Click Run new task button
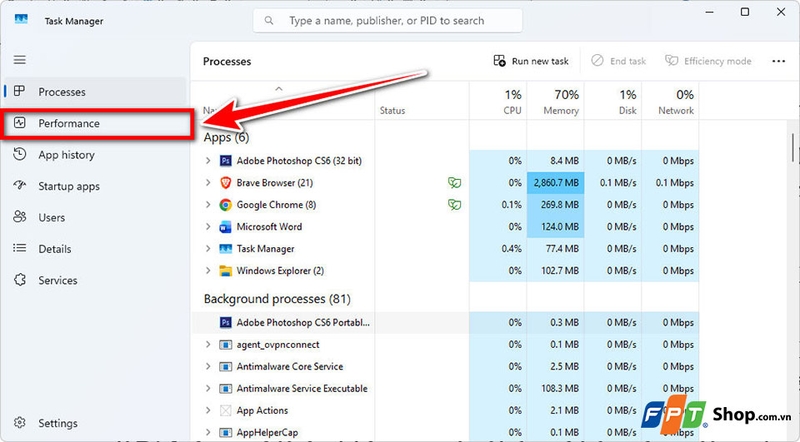The image size is (800, 442). pos(531,61)
